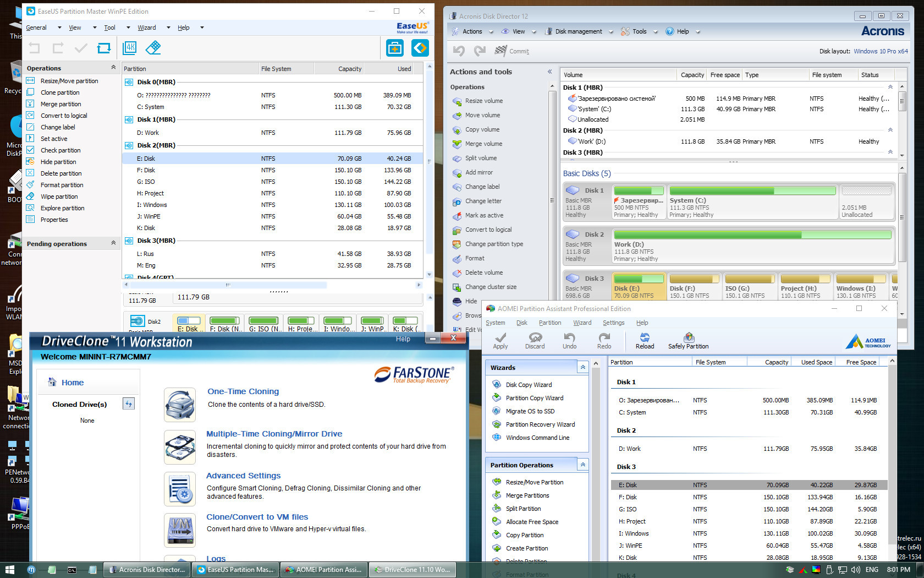
Task: Click EaseUS Wipe data eraser icon
Action: click(153, 48)
